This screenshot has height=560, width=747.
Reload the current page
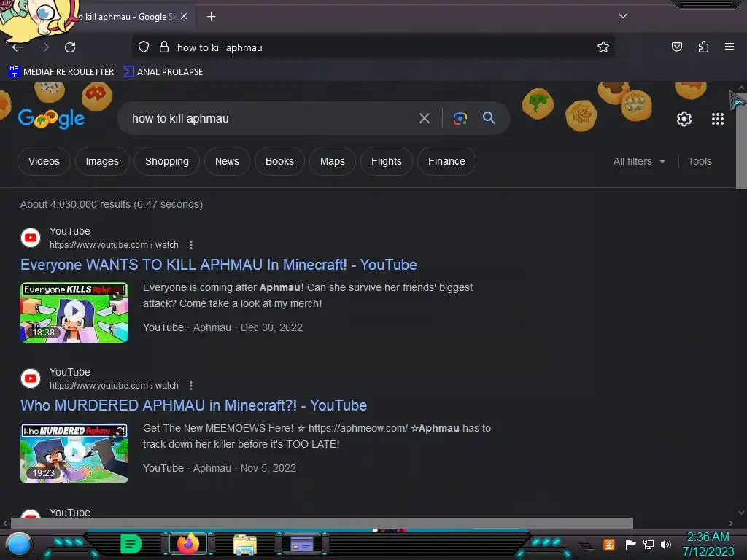tap(70, 47)
